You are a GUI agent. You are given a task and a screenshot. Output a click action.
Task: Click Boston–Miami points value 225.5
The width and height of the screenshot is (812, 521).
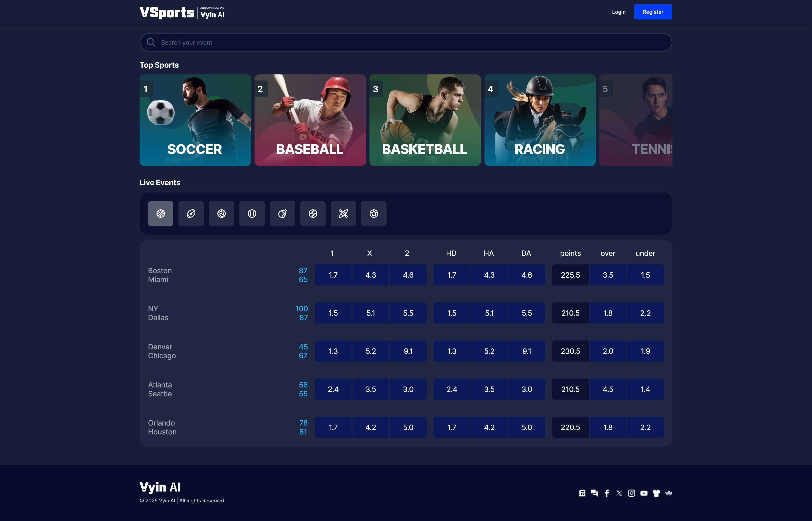coord(571,275)
